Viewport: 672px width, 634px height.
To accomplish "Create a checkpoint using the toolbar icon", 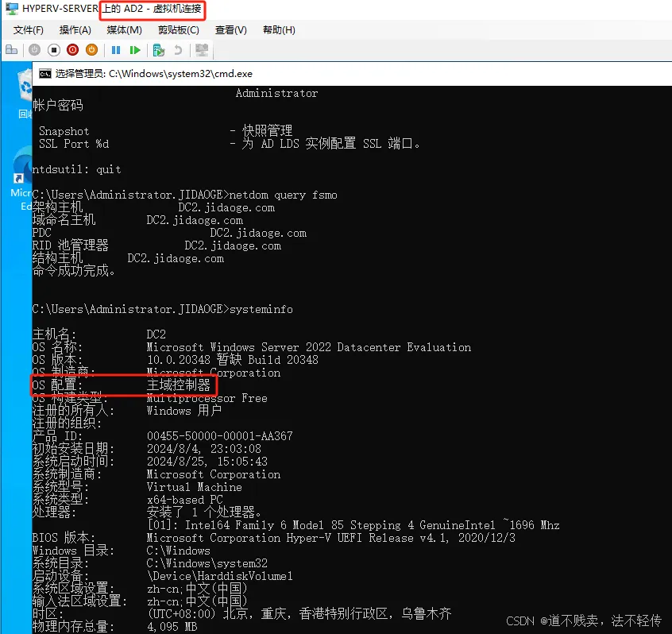I will (159, 50).
